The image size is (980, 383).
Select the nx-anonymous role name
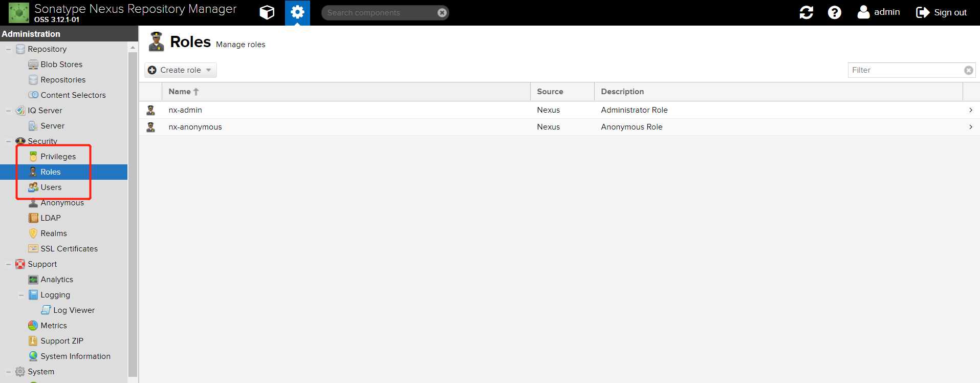click(x=195, y=127)
